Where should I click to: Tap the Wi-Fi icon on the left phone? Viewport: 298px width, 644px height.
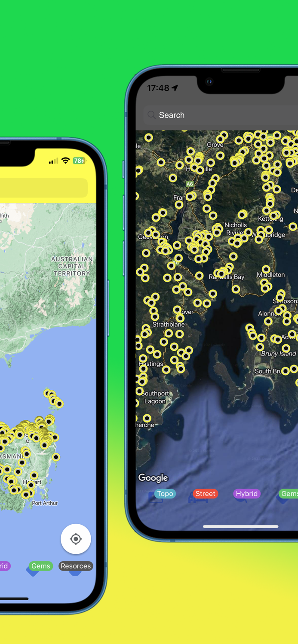(65, 161)
